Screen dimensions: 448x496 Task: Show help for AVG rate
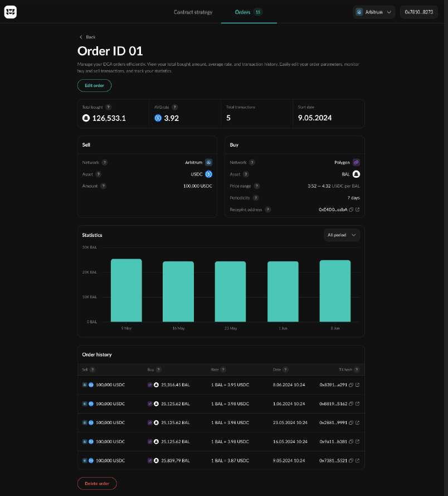(174, 107)
